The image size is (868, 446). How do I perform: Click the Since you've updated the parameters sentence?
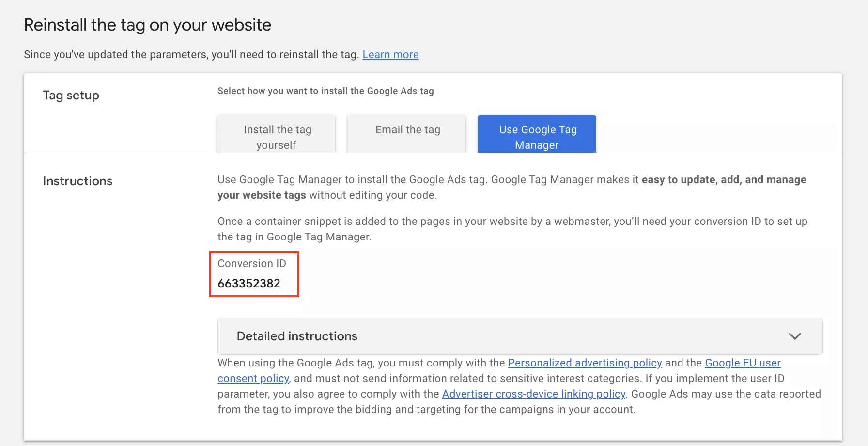point(192,54)
